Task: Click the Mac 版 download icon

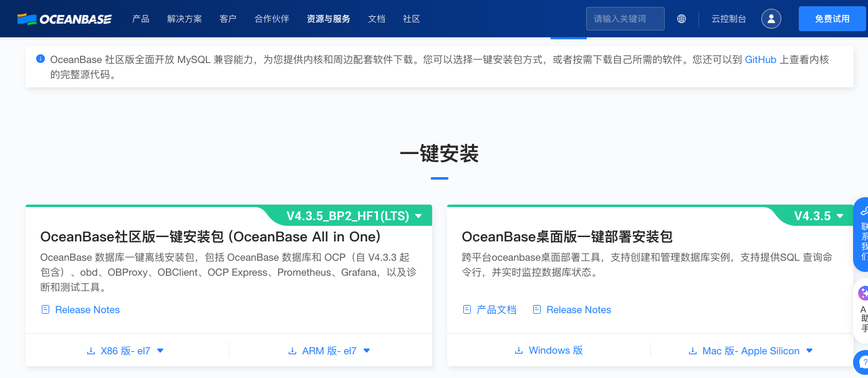Action: point(693,351)
